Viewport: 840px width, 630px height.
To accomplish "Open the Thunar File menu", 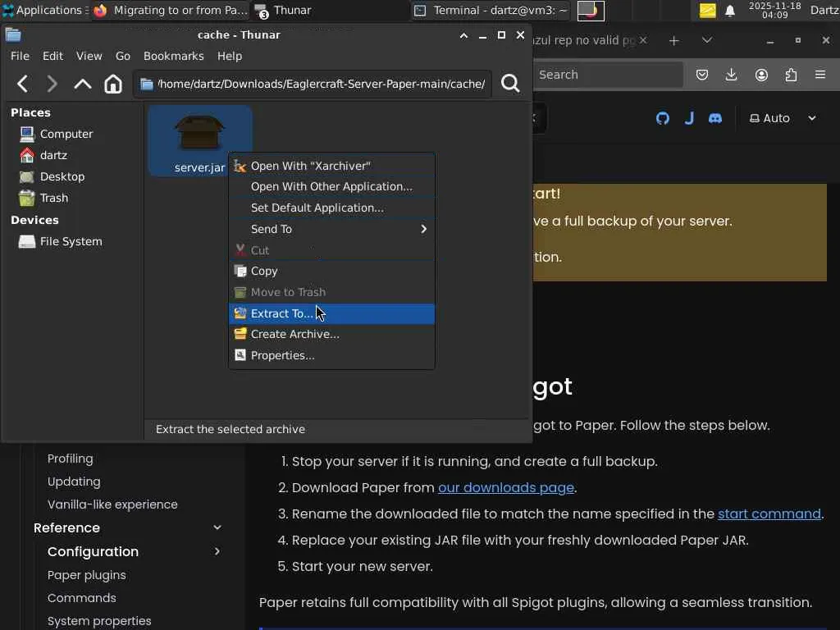I will click(20, 56).
